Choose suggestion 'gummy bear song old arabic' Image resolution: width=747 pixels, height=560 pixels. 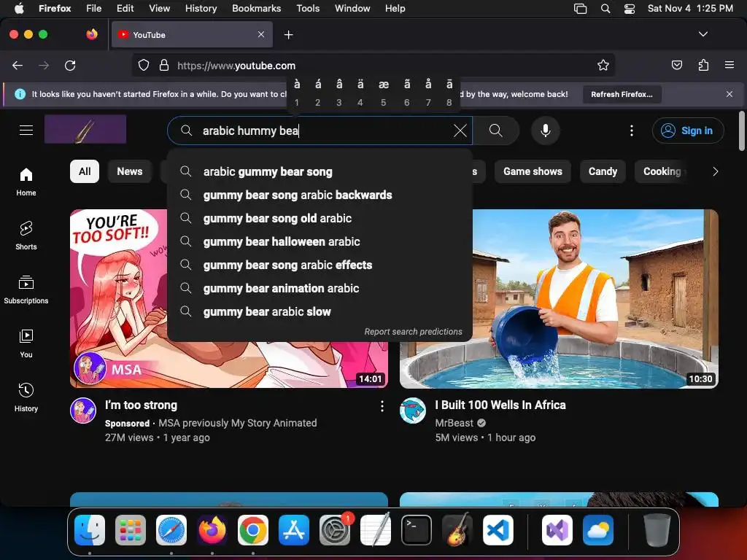point(320,219)
